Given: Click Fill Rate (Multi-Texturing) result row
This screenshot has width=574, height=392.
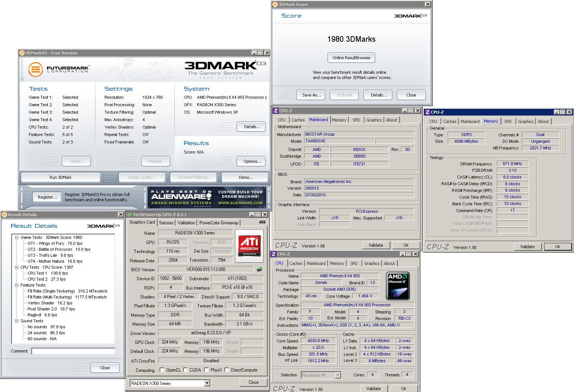Looking at the screenshot, I should point(67,297).
